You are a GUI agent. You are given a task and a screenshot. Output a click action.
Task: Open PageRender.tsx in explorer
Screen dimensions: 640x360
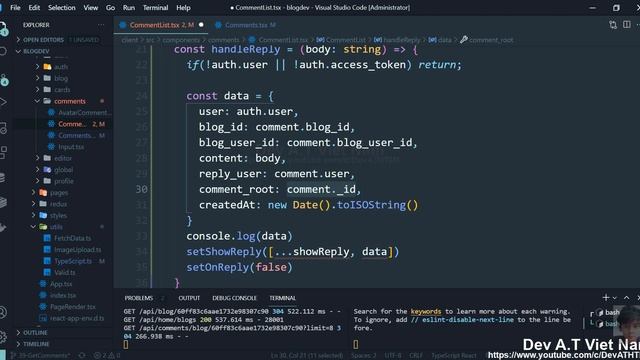click(68, 307)
